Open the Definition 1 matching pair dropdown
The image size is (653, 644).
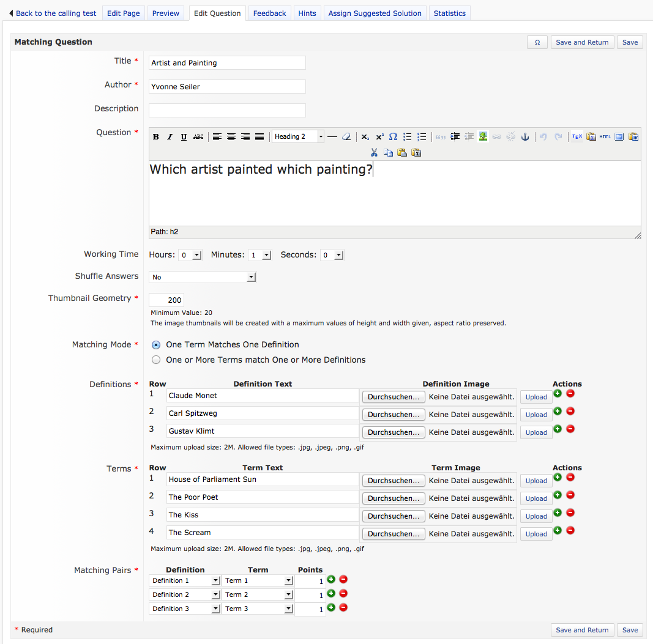pyautogui.click(x=184, y=580)
